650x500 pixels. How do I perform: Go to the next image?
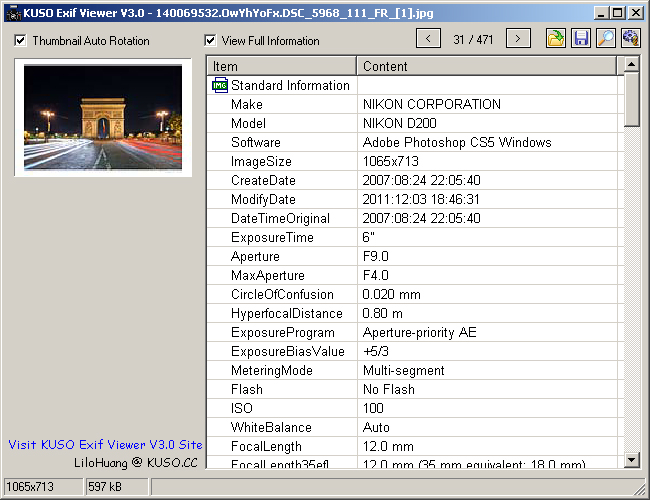click(518, 39)
